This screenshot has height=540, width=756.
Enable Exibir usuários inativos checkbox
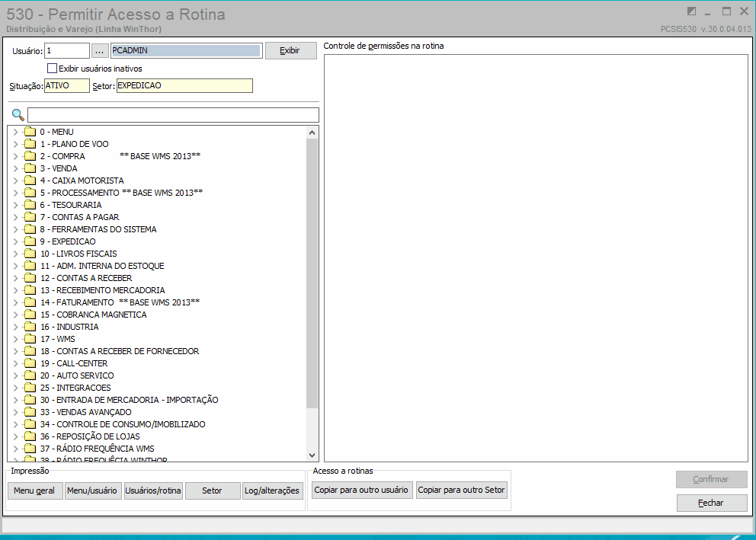point(52,69)
